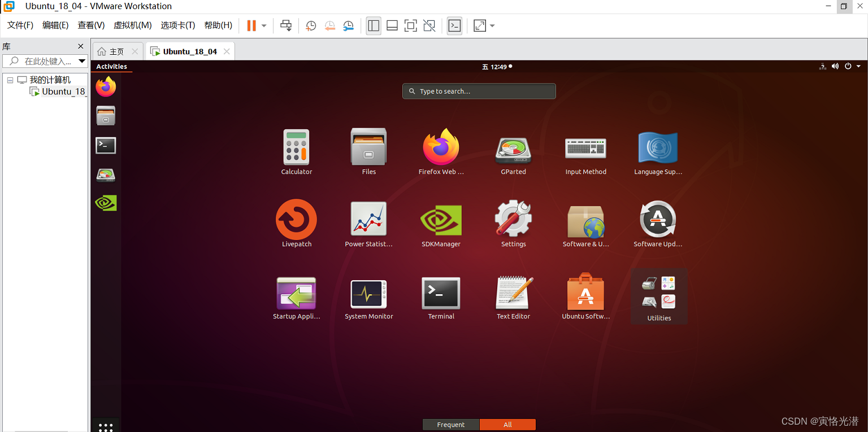Image resolution: width=868 pixels, height=432 pixels.
Task: Show All applications
Action: (x=507, y=425)
